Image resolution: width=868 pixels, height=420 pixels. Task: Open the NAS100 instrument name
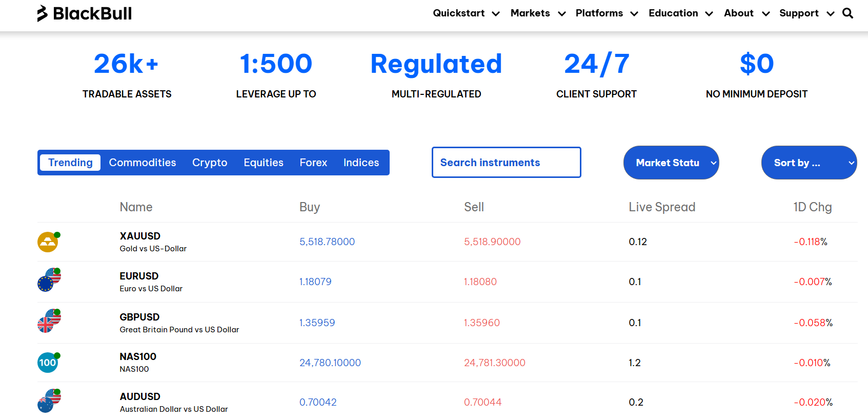click(x=138, y=356)
